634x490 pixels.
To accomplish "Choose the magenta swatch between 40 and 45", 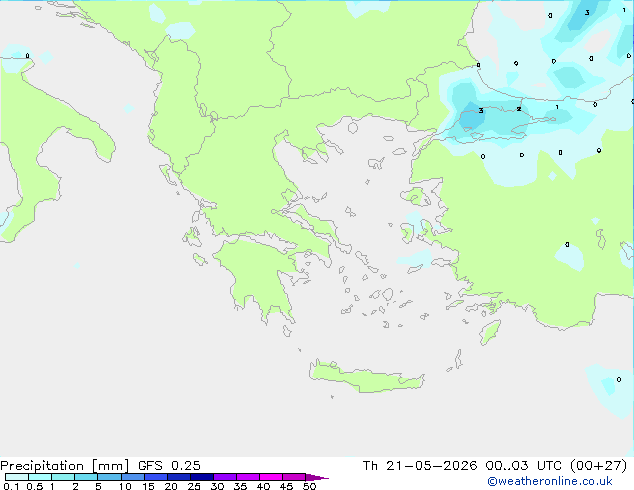I will point(271,477).
